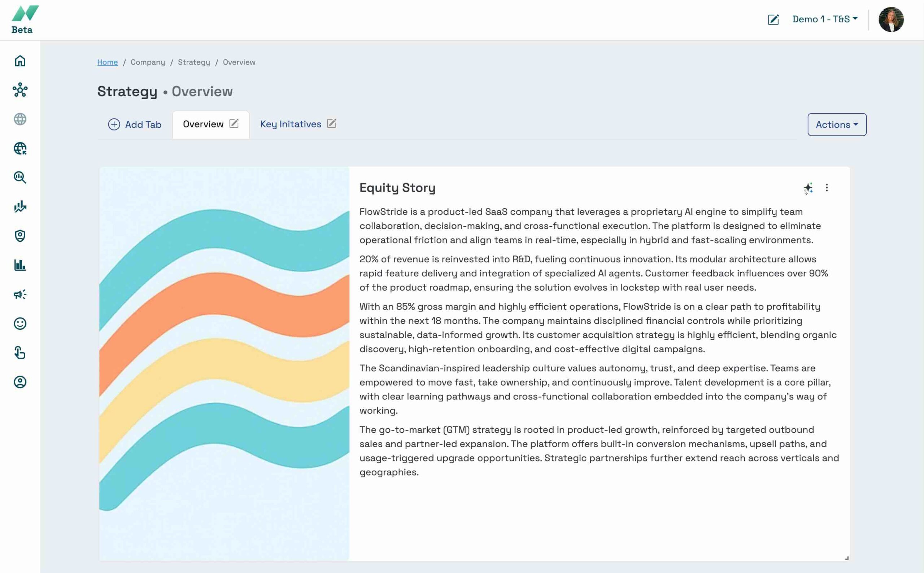This screenshot has width=924, height=573.
Task: Click the Equity Story wave image
Action: coord(225,363)
